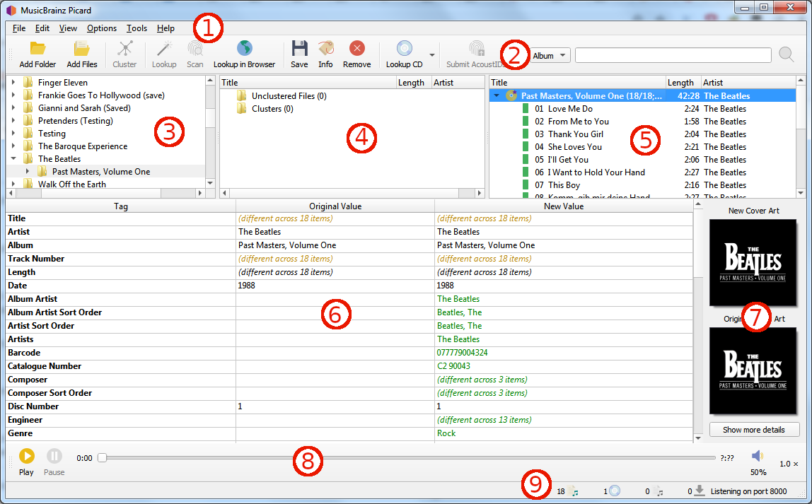The width and height of the screenshot is (812, 504).
Task: Collapse The Beatles folder in browser
Action: point(13,159)
